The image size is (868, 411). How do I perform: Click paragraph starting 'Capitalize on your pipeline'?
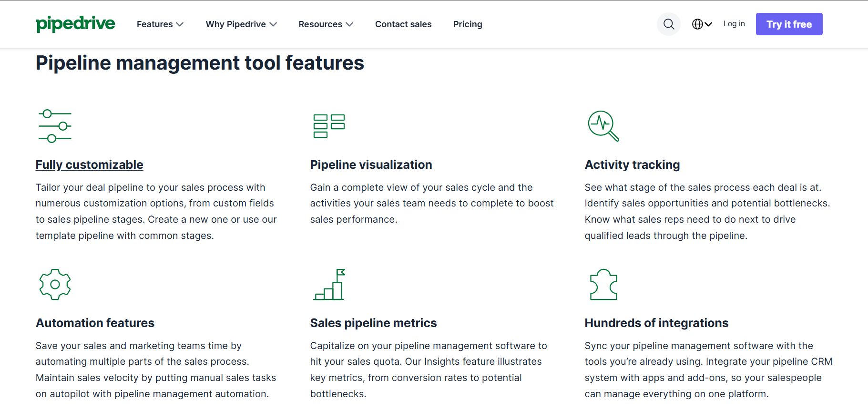[x=429, y=370]
